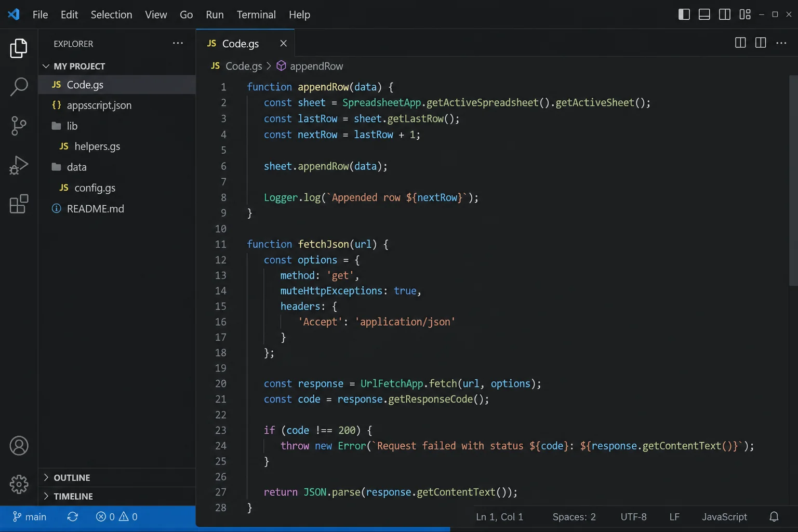Open the Source Control view
The image size is (798, 532).
[19, 126]
